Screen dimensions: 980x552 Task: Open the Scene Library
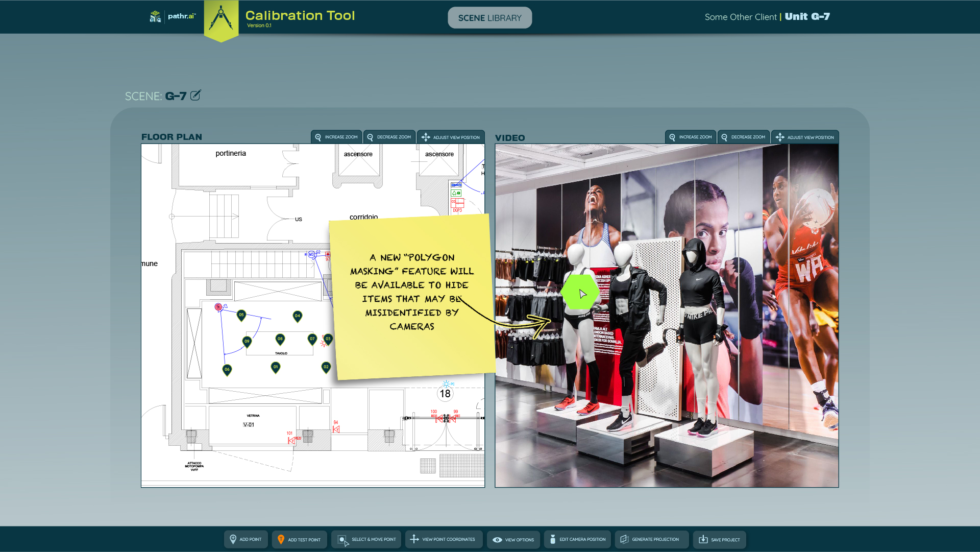pyautogui.click(x=489, y=18)
